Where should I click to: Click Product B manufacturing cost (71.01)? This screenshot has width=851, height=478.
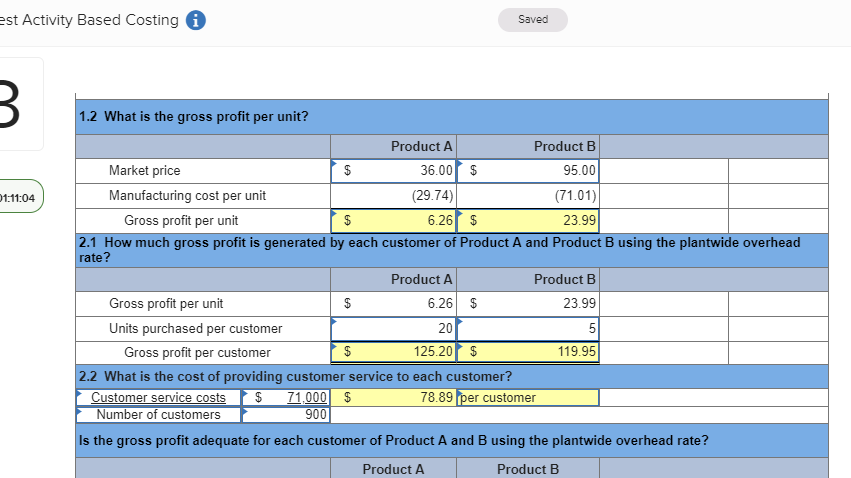[x=528, y=195]
